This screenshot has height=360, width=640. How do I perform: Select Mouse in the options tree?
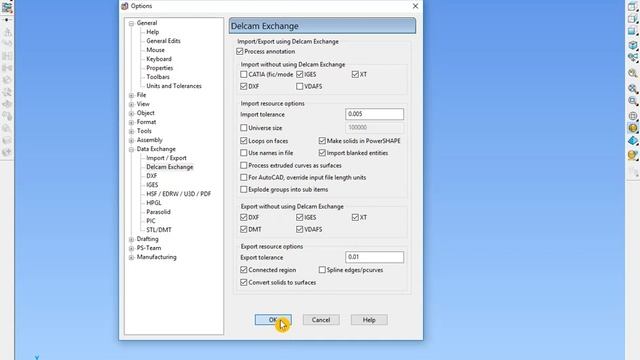[156, 50]
